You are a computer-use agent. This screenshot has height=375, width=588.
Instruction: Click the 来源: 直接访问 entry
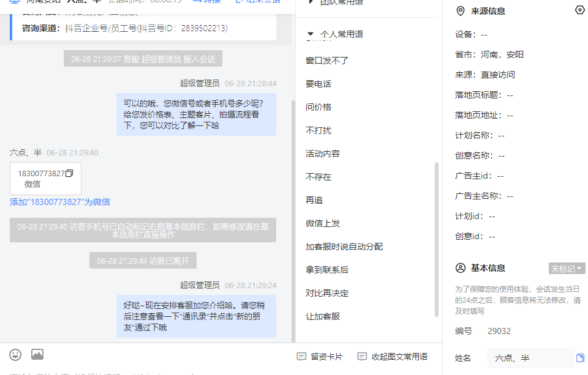point(485,75)
